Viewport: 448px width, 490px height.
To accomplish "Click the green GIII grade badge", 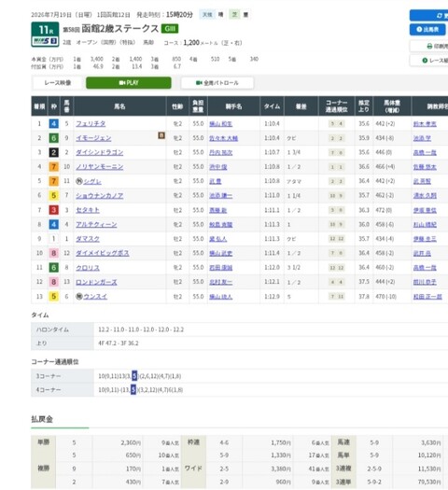I will click(x=170, y=29).
